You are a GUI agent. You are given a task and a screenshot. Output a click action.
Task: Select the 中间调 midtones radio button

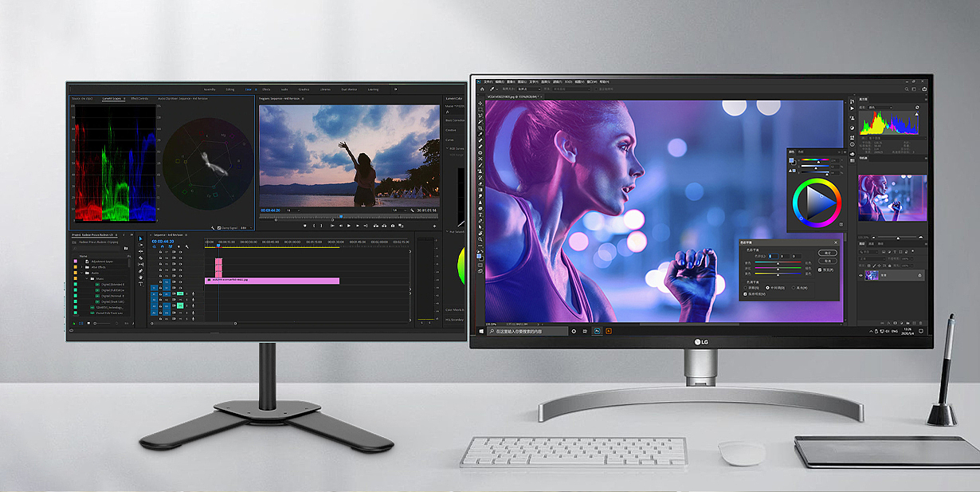point(767,288)
